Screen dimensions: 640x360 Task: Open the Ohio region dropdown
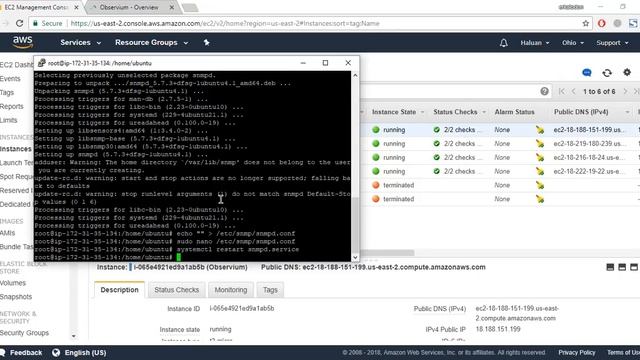tap(573, 43)
